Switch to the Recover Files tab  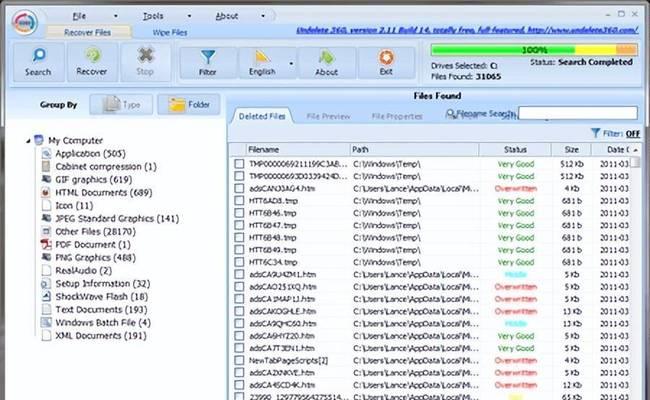coord(87,32)
